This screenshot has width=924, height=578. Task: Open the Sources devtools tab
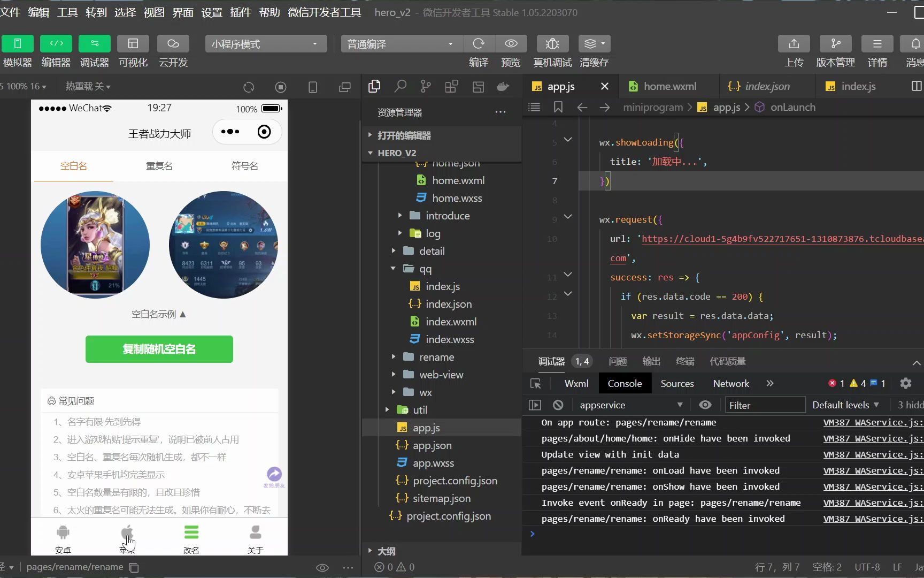click(677, 384)
